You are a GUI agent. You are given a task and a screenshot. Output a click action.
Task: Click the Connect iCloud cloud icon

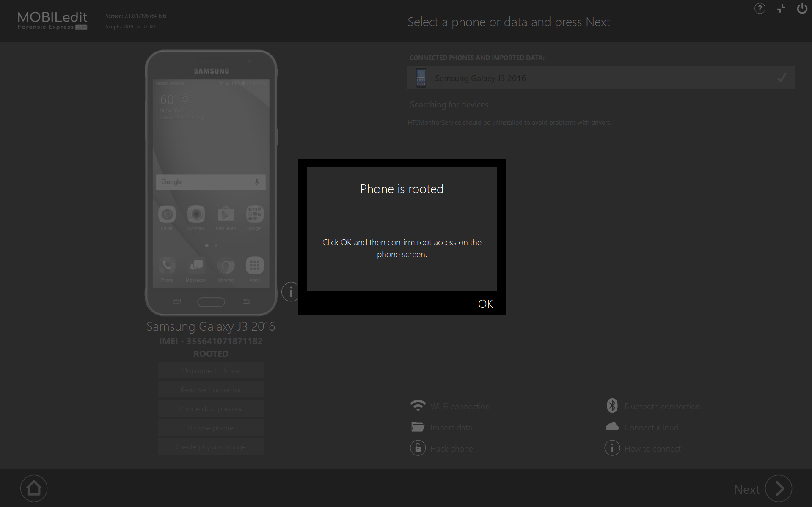(x=612, y=427)
